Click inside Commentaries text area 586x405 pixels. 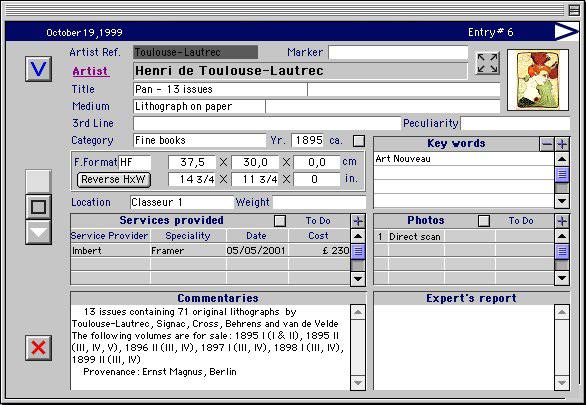(x=210, y=347)
